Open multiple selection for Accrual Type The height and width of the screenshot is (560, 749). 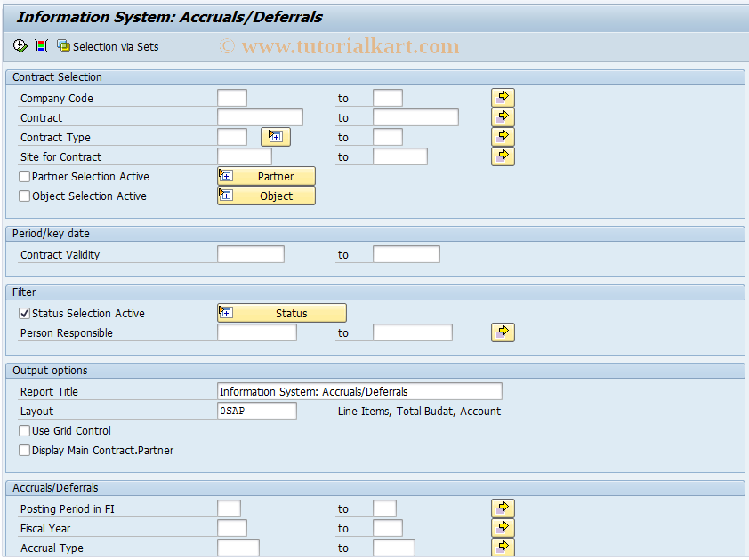[x=503, y=548]
